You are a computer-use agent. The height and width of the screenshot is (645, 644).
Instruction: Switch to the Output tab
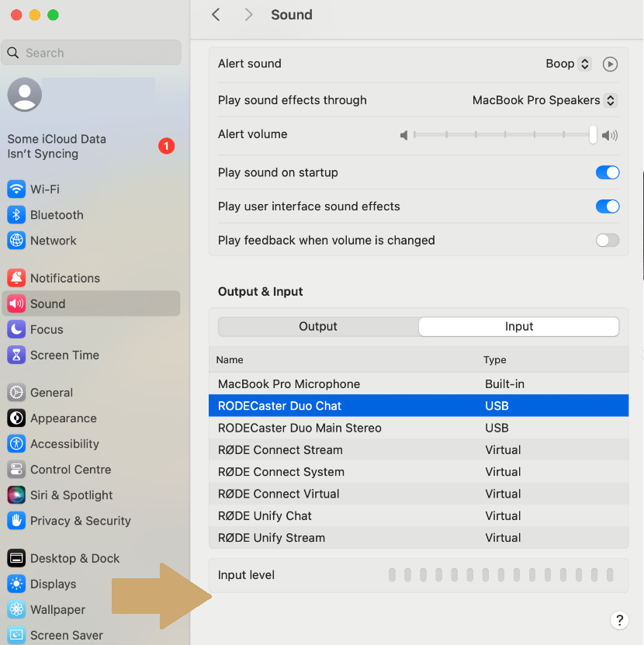pos(318,326)
